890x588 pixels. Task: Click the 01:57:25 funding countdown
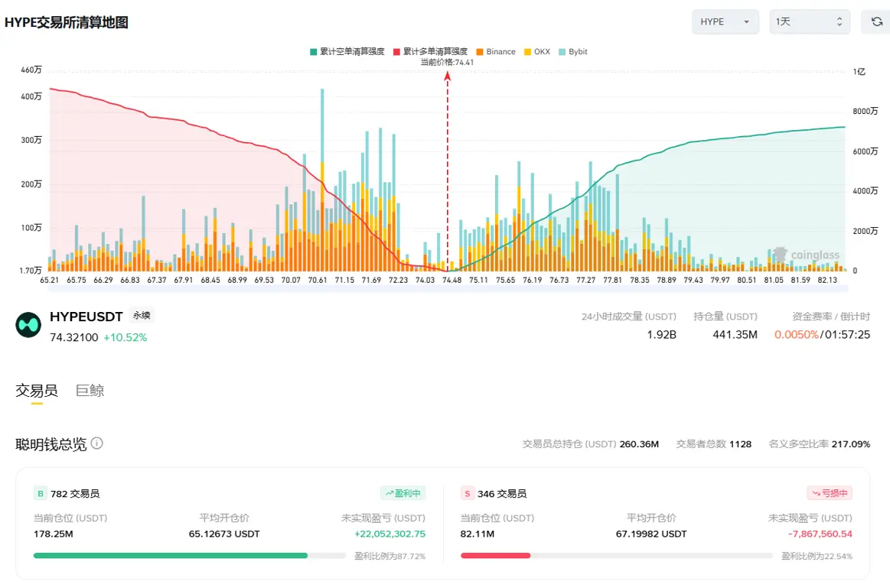[x=847, y=335]
